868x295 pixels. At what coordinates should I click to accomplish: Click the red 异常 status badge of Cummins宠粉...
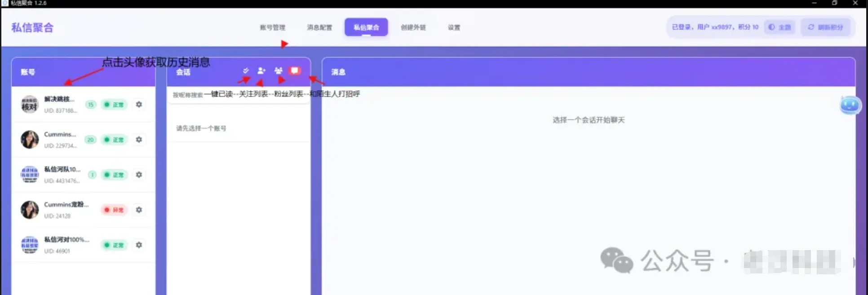tap(115, 210)
